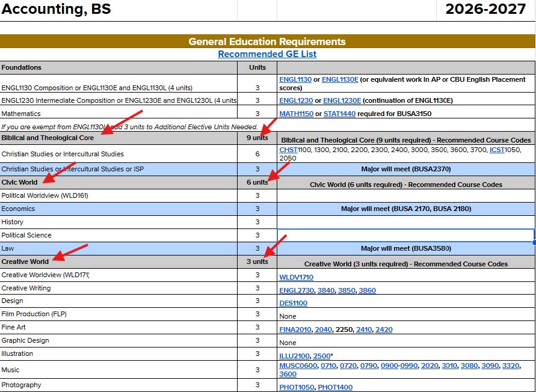Image resolution: width=536 pixels, height=392 pixels.
Task: Open the WLDV1710 course link
Action: pos(296,277)
